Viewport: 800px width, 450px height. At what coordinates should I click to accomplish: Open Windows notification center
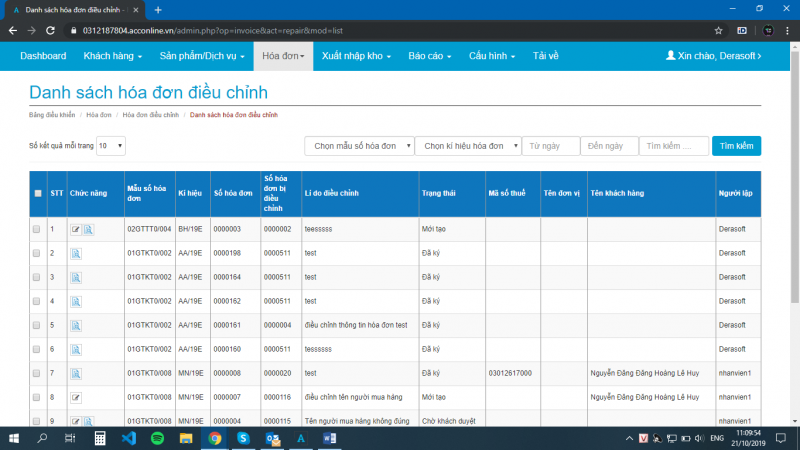coord(781,438)
